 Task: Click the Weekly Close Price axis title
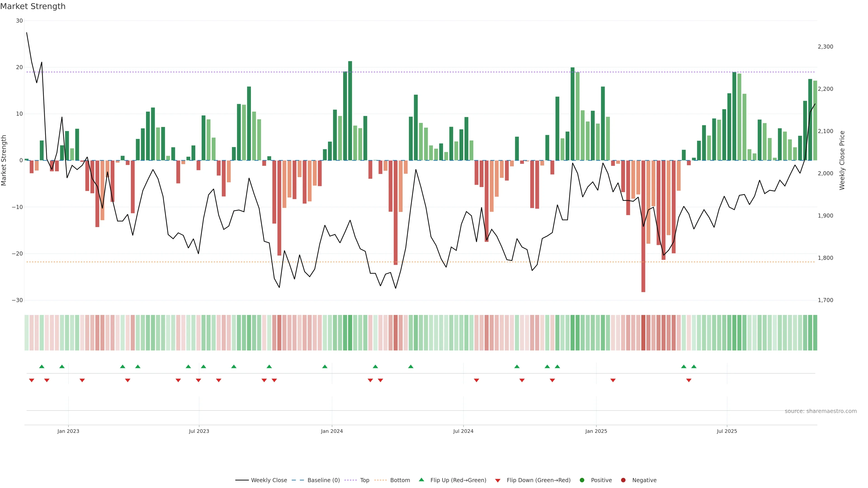(842, 160)
